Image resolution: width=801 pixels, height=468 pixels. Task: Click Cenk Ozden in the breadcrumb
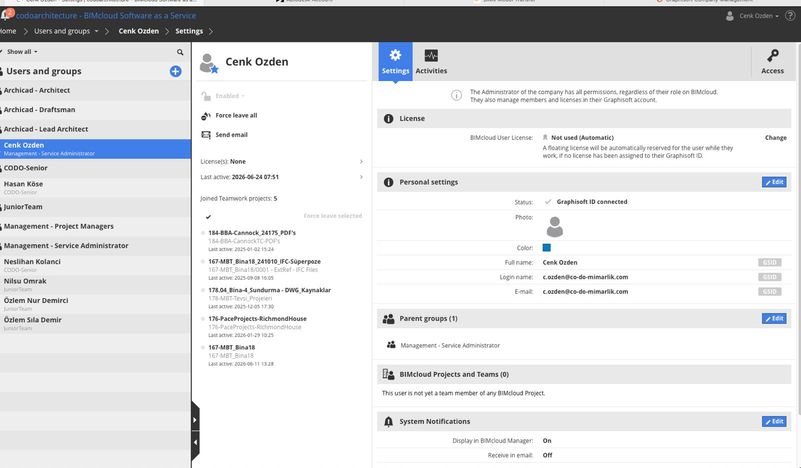[x=138, y=31]
